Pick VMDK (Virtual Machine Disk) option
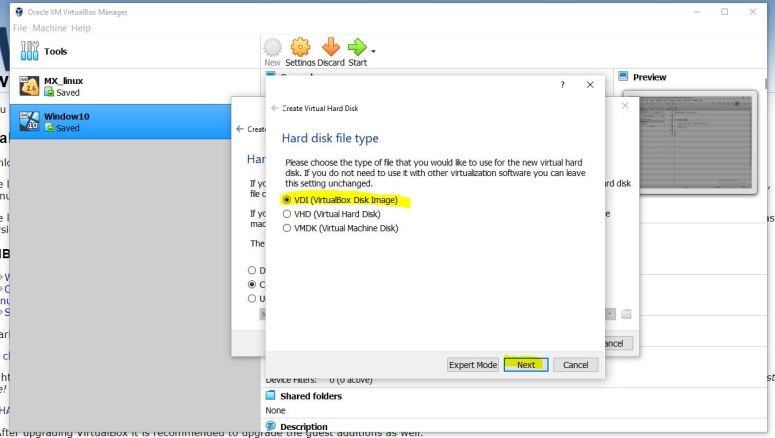 pos(290,228)
